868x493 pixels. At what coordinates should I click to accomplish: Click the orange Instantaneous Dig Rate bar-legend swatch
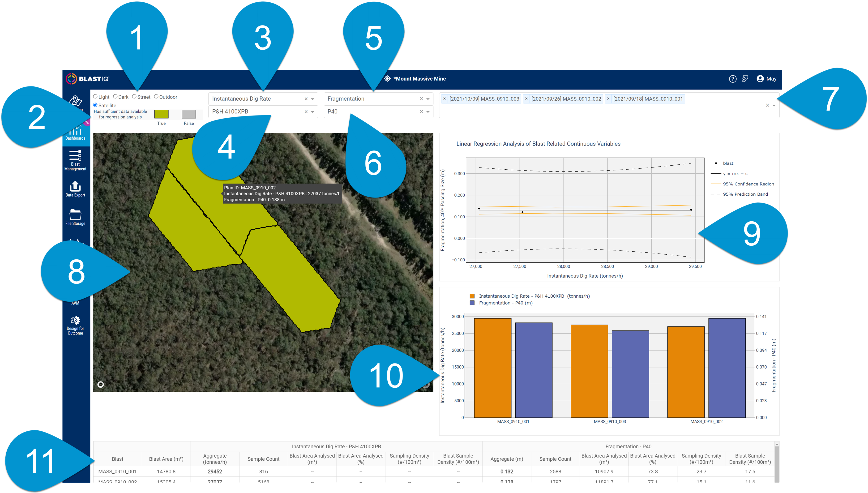[x=472, y=296]
